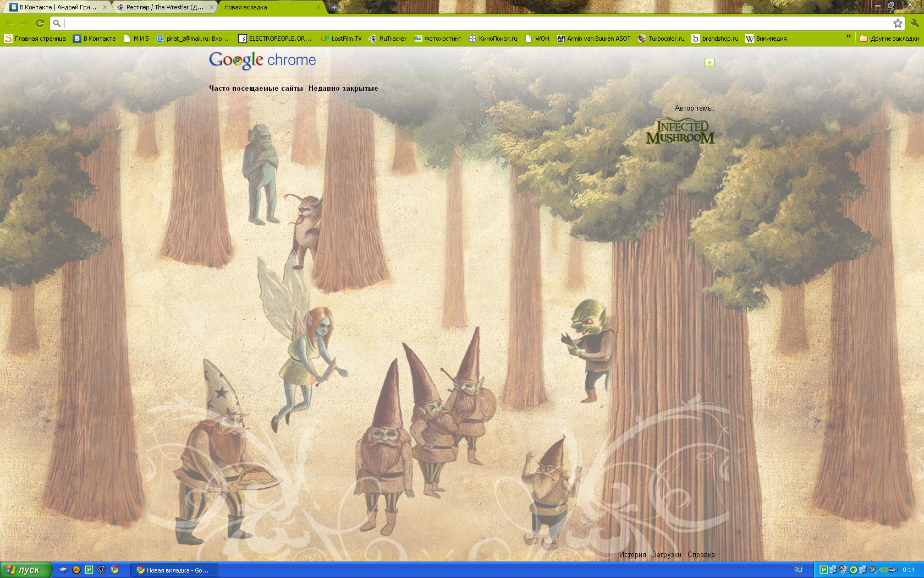The height and width of the screenshot is (578, 924).
Task: Open the История link
Action: click(632, 554)
